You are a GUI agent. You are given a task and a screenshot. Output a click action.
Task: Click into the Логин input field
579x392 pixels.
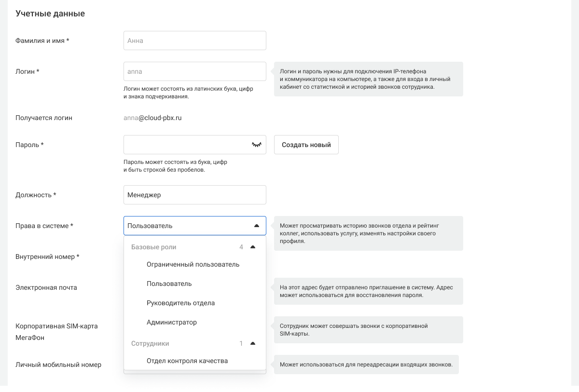194,71
